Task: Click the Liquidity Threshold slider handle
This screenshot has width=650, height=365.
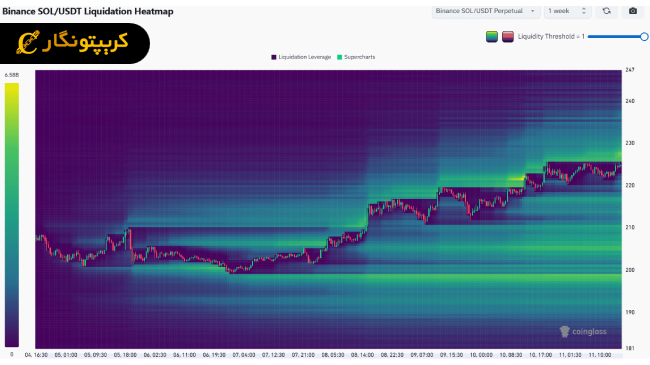Action: click(644, 36)
